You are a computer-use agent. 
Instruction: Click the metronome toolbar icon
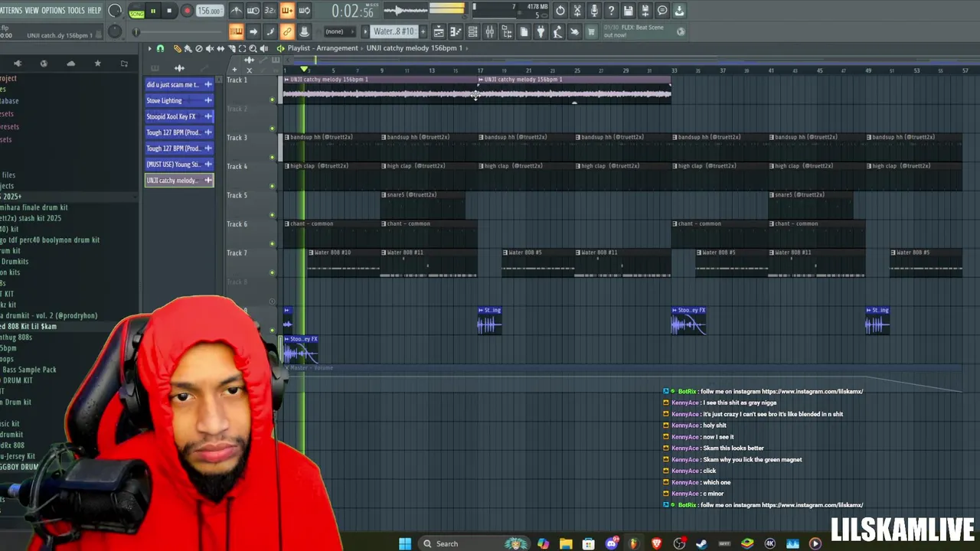point(237,11)
